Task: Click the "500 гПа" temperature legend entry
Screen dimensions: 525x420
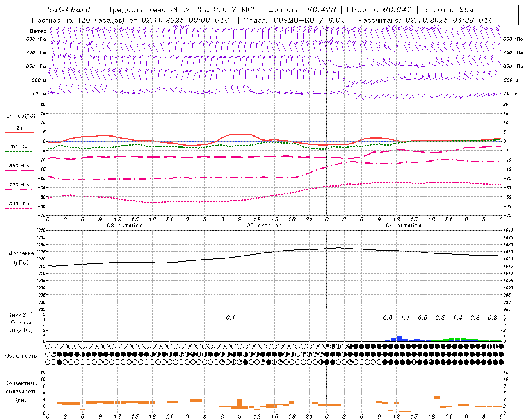Action: 19,204
